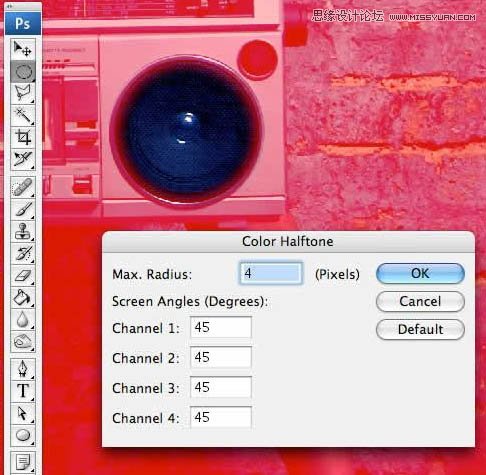Select the Notes tool
This screenshot has height=475, width=486.
tap(23, 462)
